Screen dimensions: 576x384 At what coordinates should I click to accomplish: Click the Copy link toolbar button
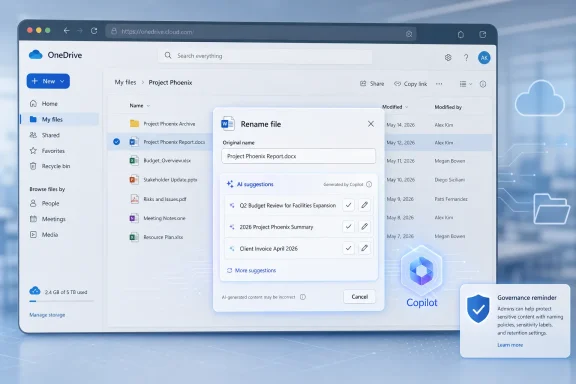[x=410, y=84]
